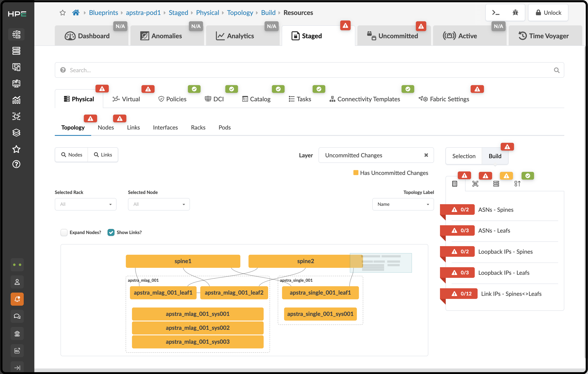
Task: Expand sidebar with arrow icon at bottom
Action: 17,367
